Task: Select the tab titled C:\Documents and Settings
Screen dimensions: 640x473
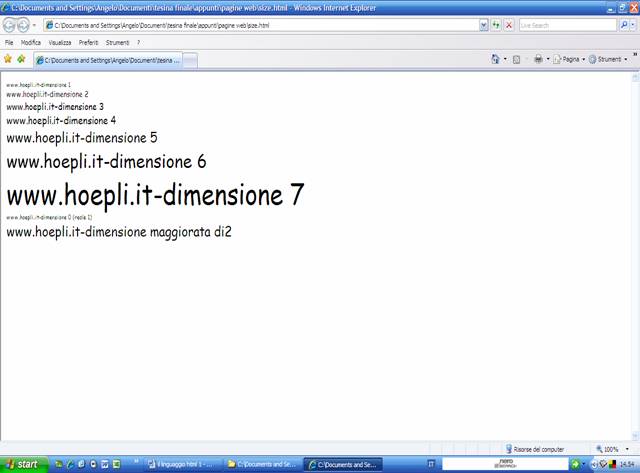Action: [x=108, y=60]
